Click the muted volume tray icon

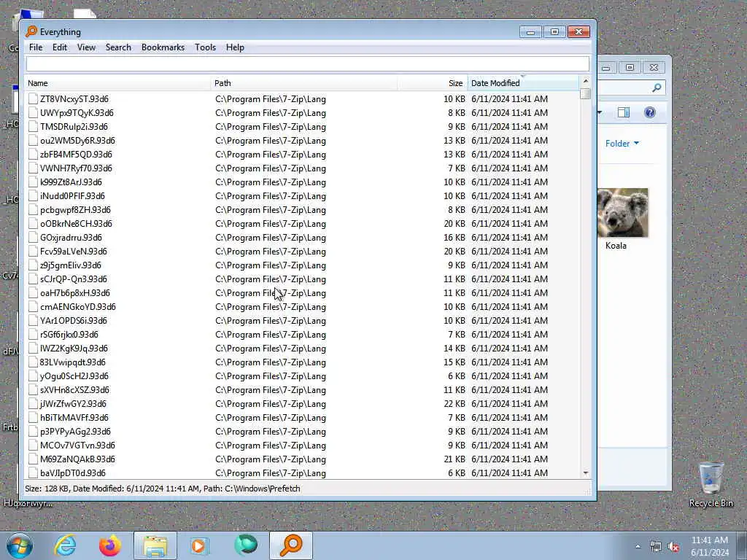tap(673, 547)
